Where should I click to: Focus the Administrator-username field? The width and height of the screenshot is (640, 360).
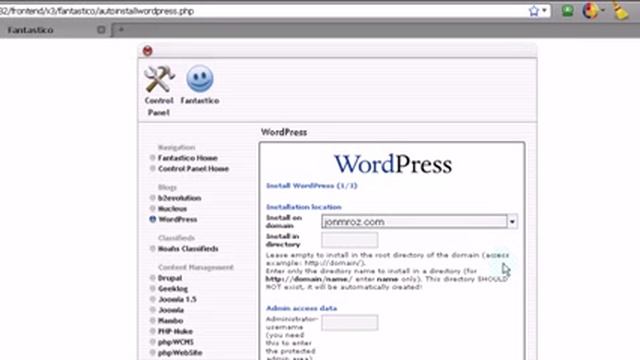tap(349, 322)
